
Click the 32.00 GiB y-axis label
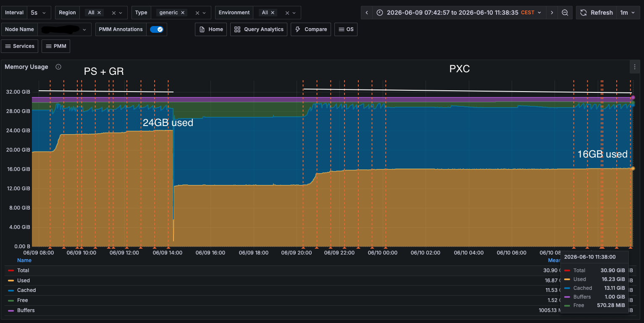click(18, 92)
